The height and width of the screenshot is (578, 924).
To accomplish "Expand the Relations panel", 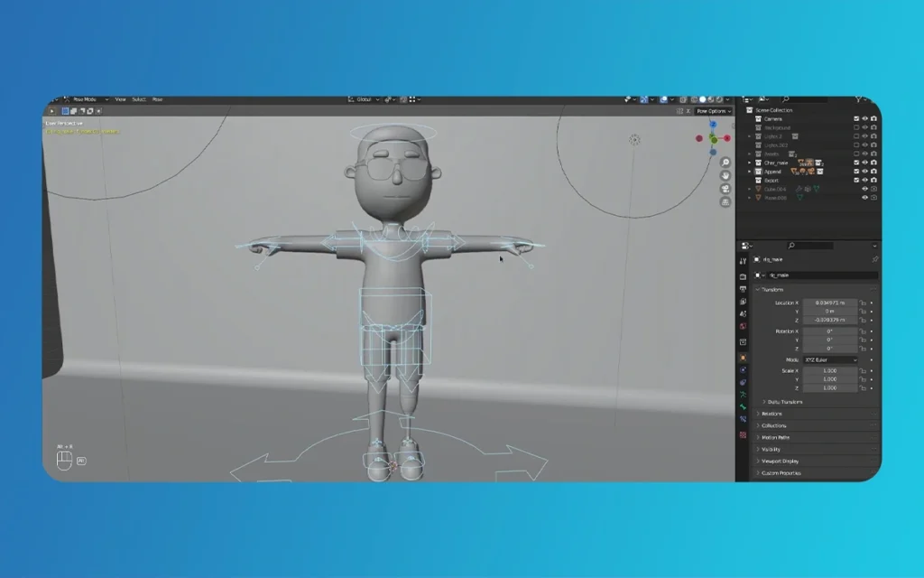I will (x=772, y=414).
